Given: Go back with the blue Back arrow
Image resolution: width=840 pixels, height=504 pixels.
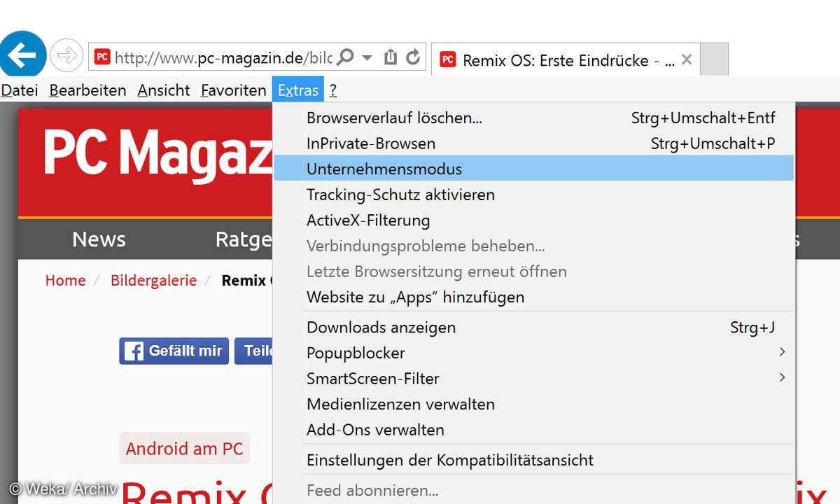Looking at the screenshot, I should 22,55.
